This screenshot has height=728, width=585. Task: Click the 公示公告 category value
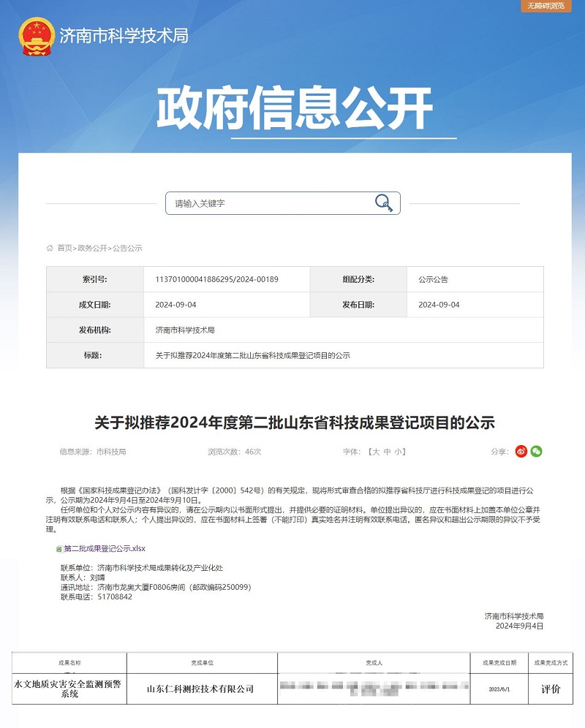pos(433,279)
